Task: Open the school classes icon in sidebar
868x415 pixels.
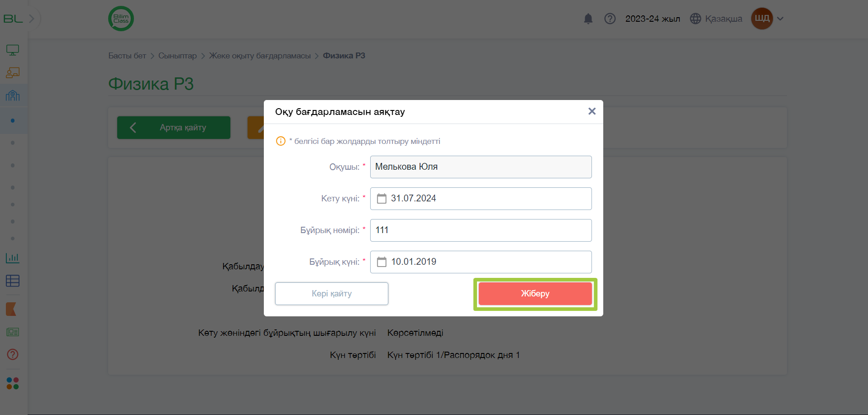Action: pyautogui.click(x=13, y=95)
